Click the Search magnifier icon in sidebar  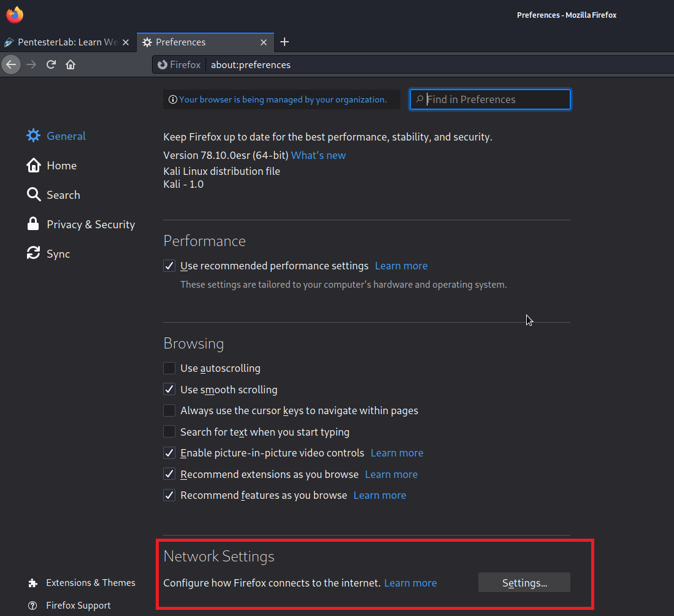[34, 194]
